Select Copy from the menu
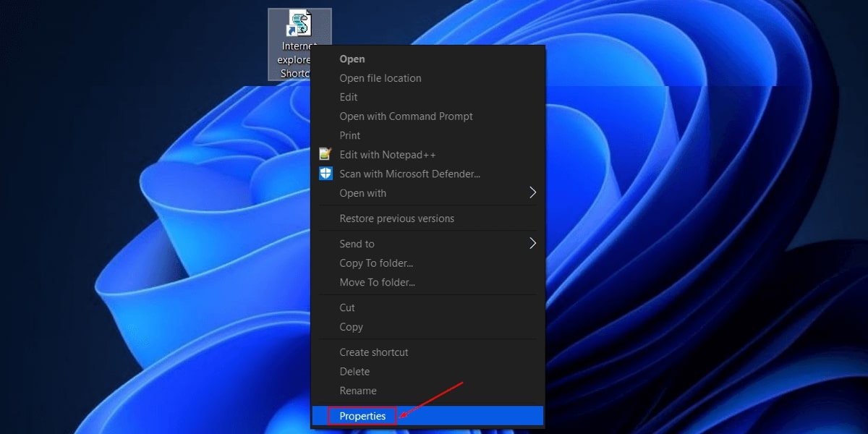 351,327
